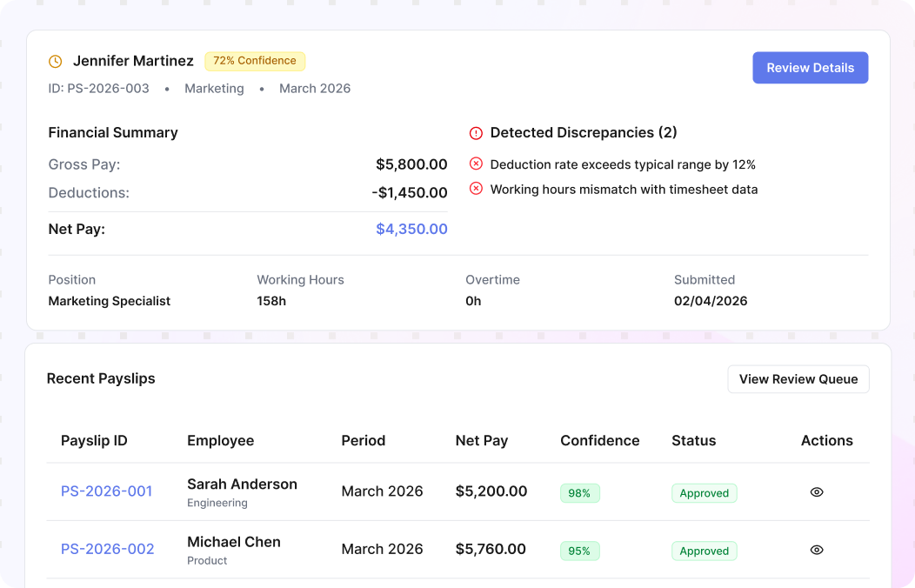This screenshot has height=588, width=915.
Task: Click the gross pay amount $5,800.00
Action: click(x=411, y=164)
